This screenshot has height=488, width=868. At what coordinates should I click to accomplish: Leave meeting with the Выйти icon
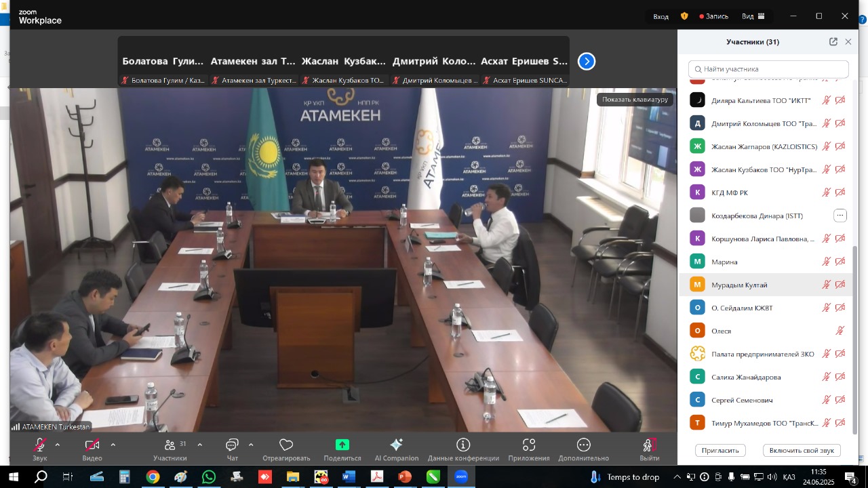[x=649, y=445]
